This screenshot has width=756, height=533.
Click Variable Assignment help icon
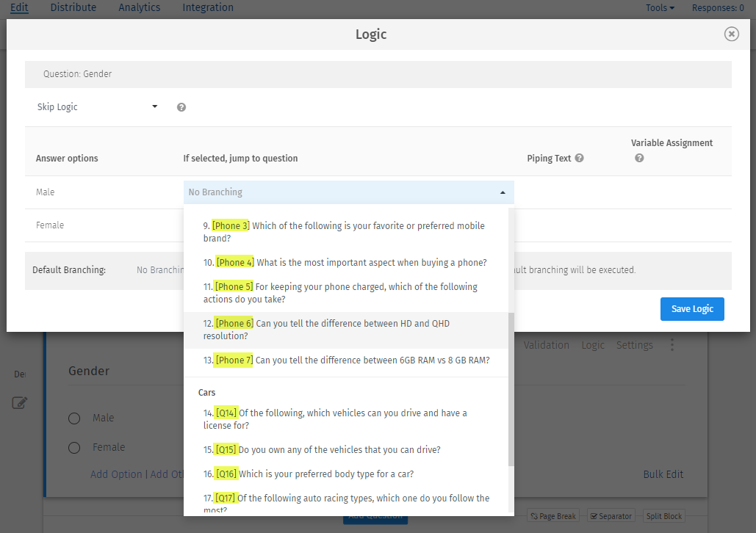(639, 158)
